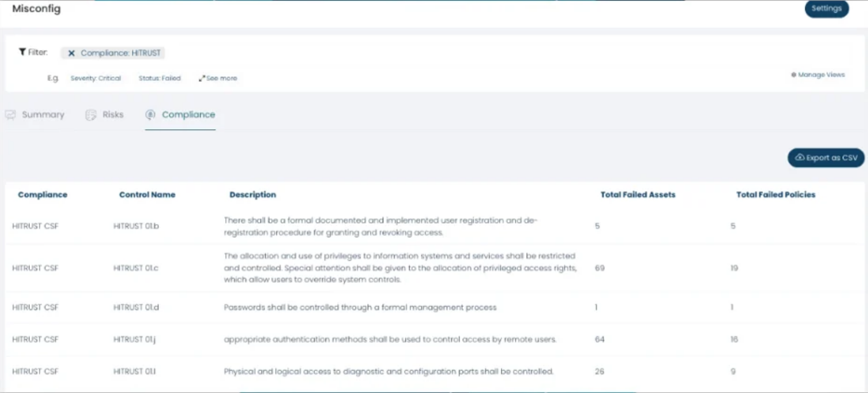
Task: Click the user registration procedure description
Action: coord(380,226)
